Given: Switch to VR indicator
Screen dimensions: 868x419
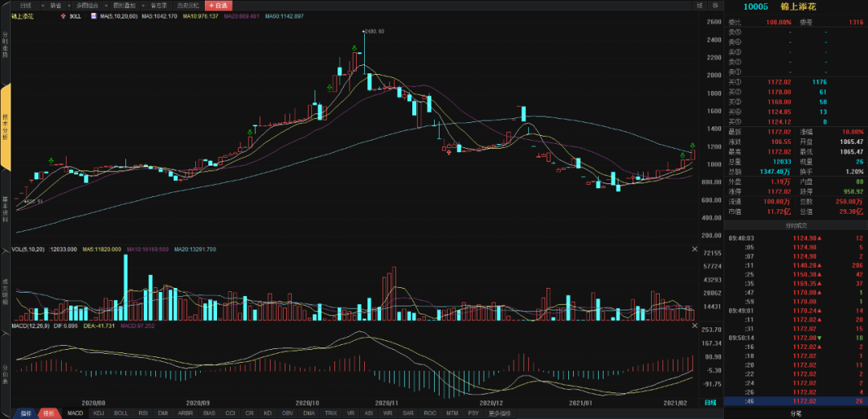Looking at the screenshot, I should tap(351, 413).
